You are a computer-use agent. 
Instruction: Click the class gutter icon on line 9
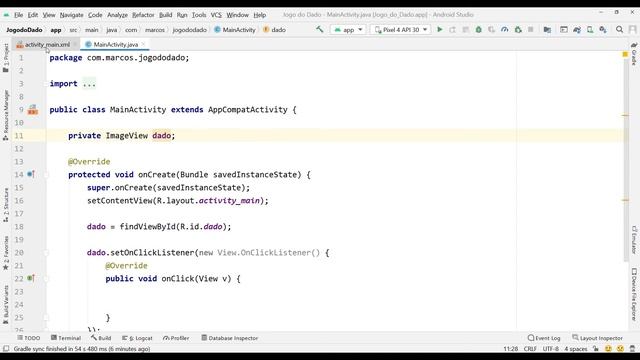pos(33,109)
